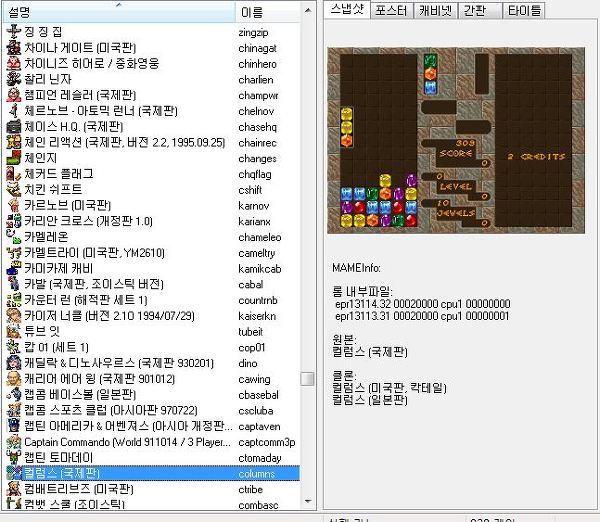Viewport: 600px width, 522px height.
Task: Click the 'cabal' short name
Action: [x=250, y=285]
